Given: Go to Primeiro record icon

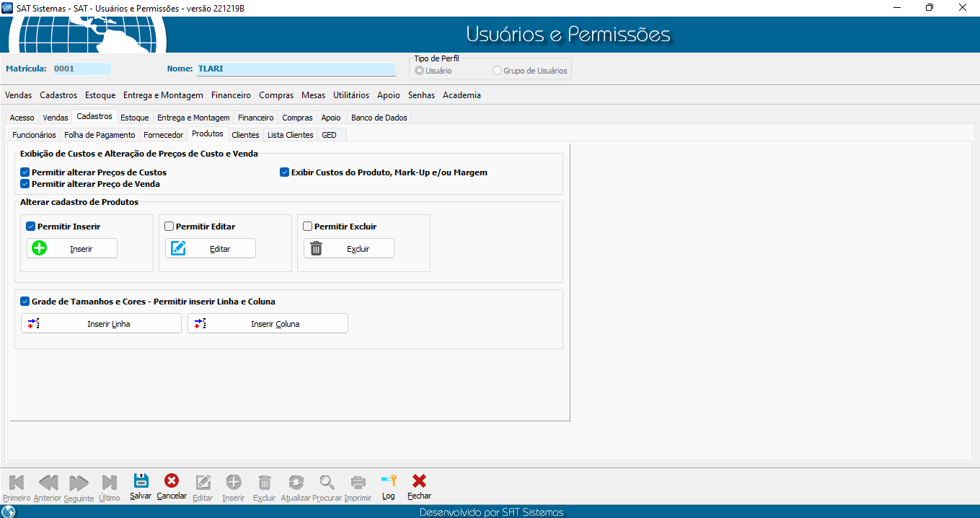Looking at the screenshot, I should 17,482.
